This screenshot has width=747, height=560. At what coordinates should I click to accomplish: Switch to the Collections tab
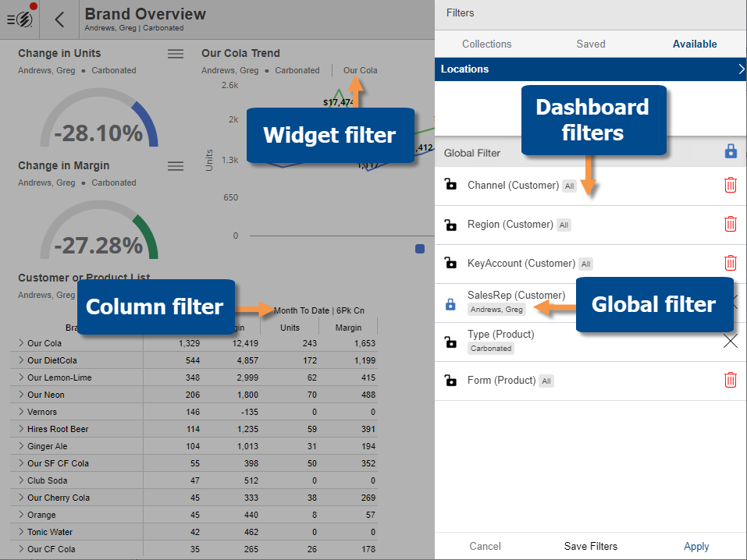click(x=486, y=44)
